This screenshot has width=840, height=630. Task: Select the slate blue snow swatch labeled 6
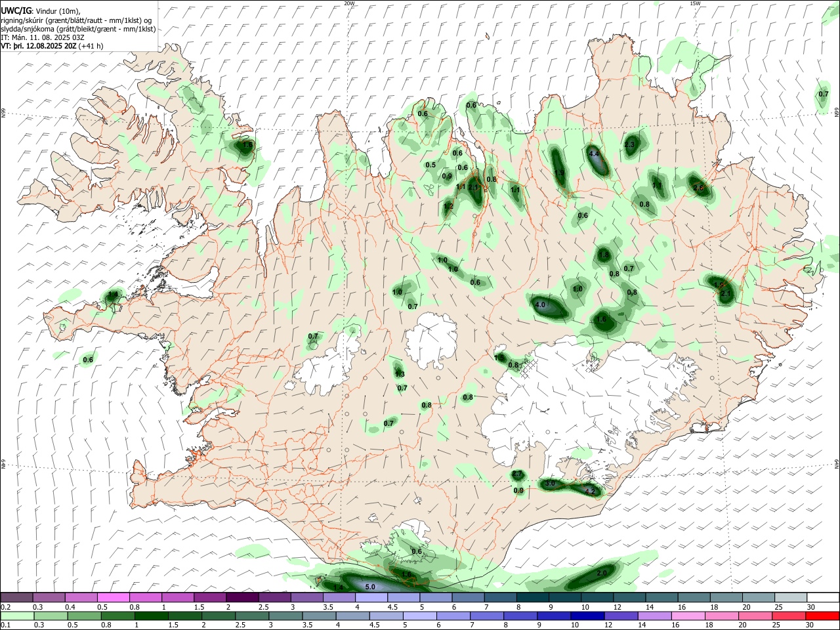(x=468, y=597)
